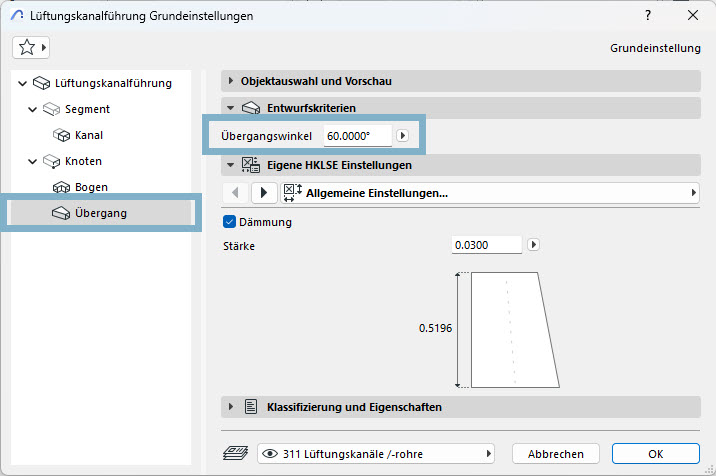Click the Entwurfskriterien panel icon
The width and height of the screenshot is (716, 476).
click(251, 108)
